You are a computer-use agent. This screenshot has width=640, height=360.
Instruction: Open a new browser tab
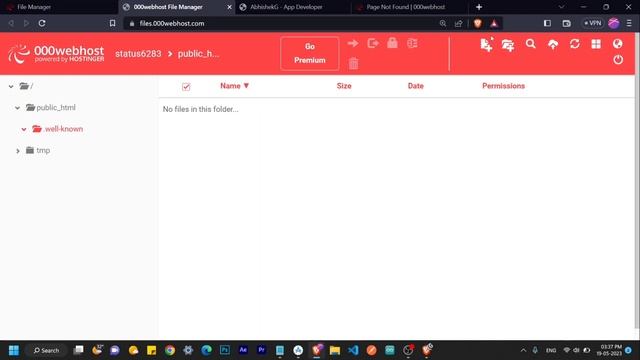pyautogui.click(x=479, y=7)
